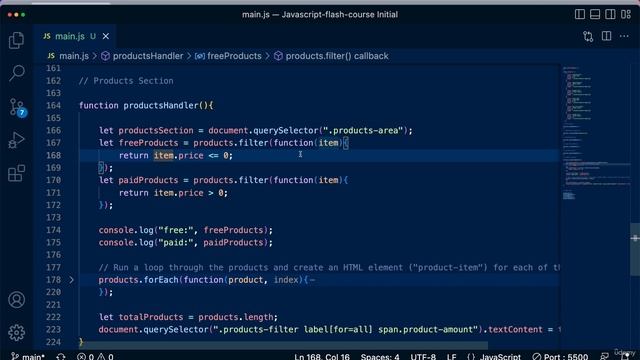This screenshot has height=360, width=640.
Task: Change file encoding UTF-8
Action: coord(423,356)
